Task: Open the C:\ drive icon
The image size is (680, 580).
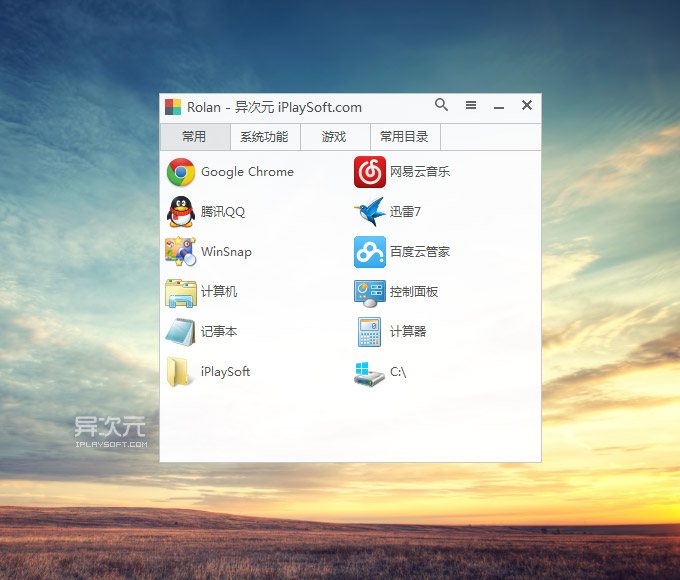Action: (x=369, y=374)
